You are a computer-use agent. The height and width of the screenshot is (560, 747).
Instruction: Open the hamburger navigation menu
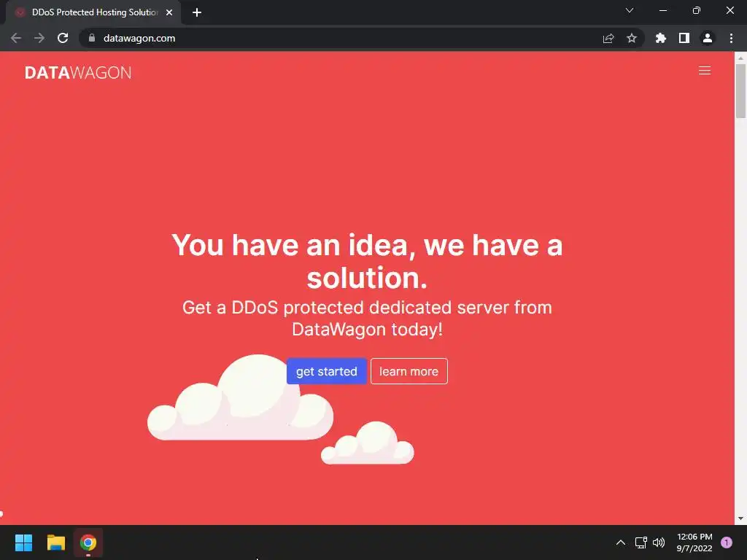pos(704,71)
